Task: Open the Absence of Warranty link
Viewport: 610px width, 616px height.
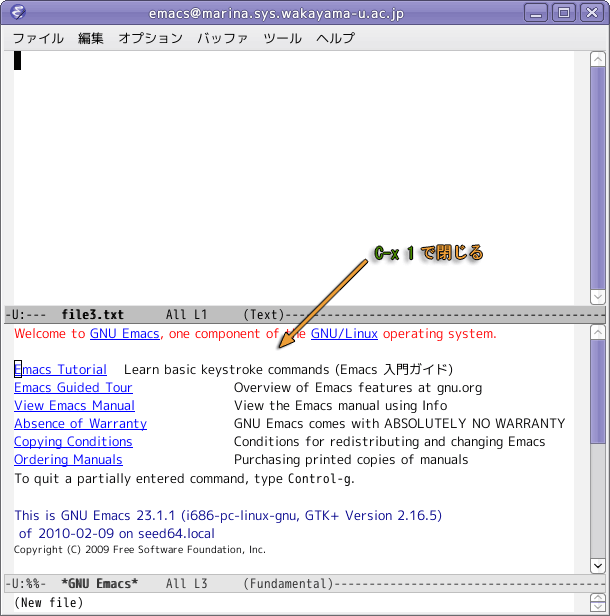Action: [x=81, y=424]
